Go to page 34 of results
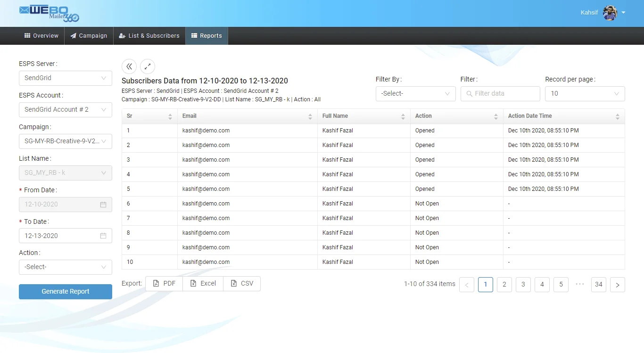The width and height of the screenshot is (644, 353). [x=598, y=284]
